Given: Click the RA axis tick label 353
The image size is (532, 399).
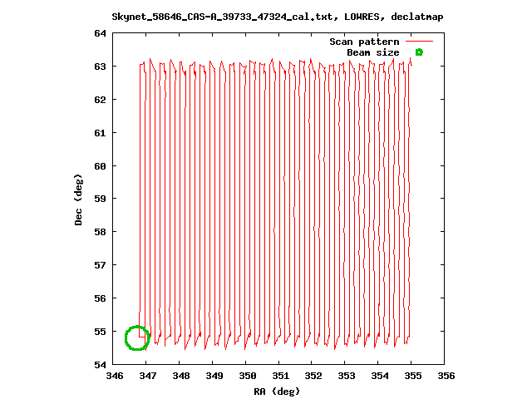Looking at the screenshot, I should click(347, 376).
